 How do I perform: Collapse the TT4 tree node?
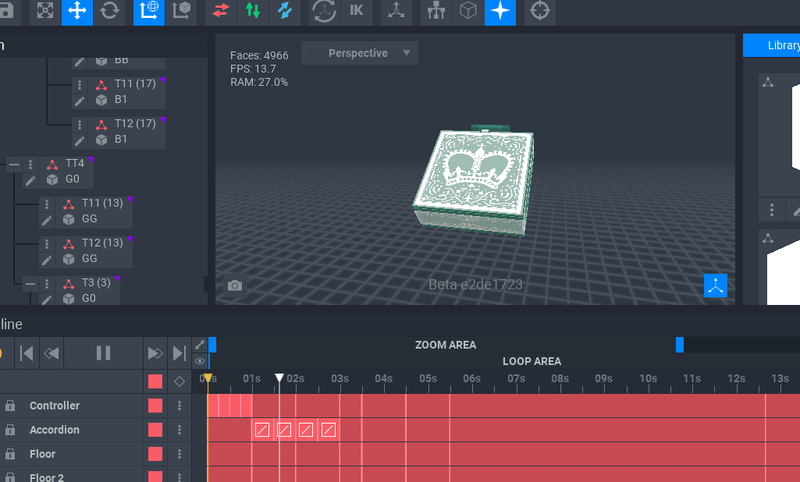(14, 164)
